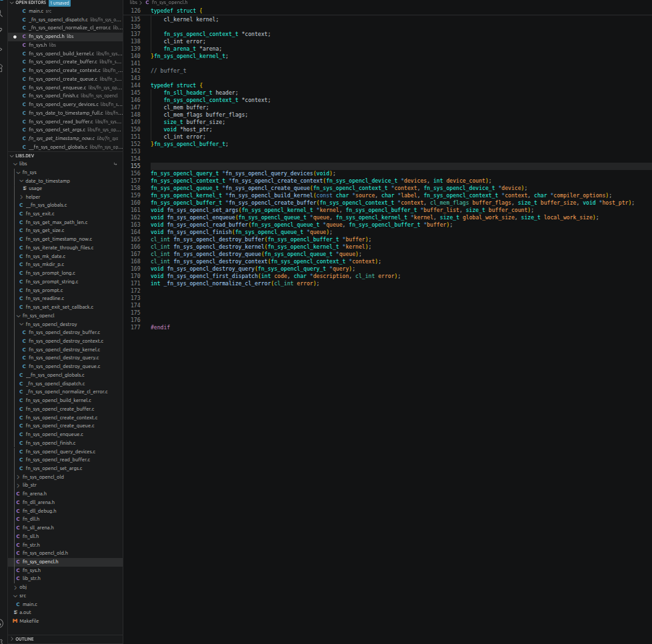
Task: Open fn_sys_opencl_destroy_queue.c in the tree
Action: point(65,367)
